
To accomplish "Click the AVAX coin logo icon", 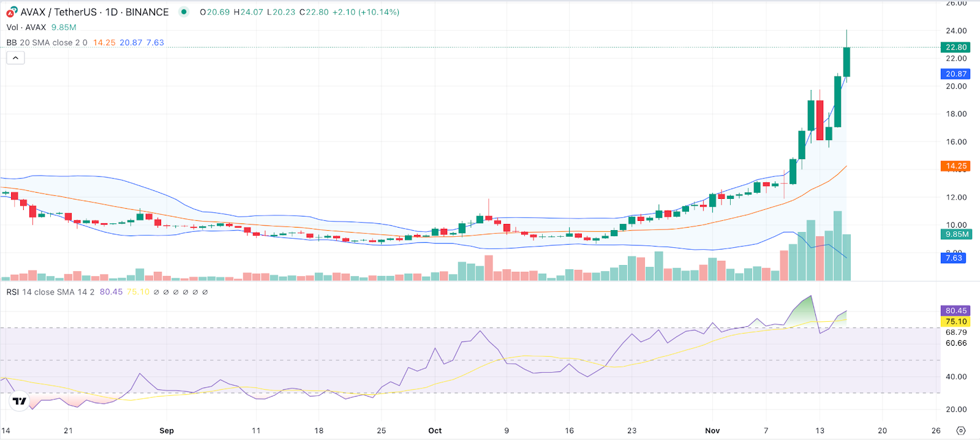I will [12, 12].
